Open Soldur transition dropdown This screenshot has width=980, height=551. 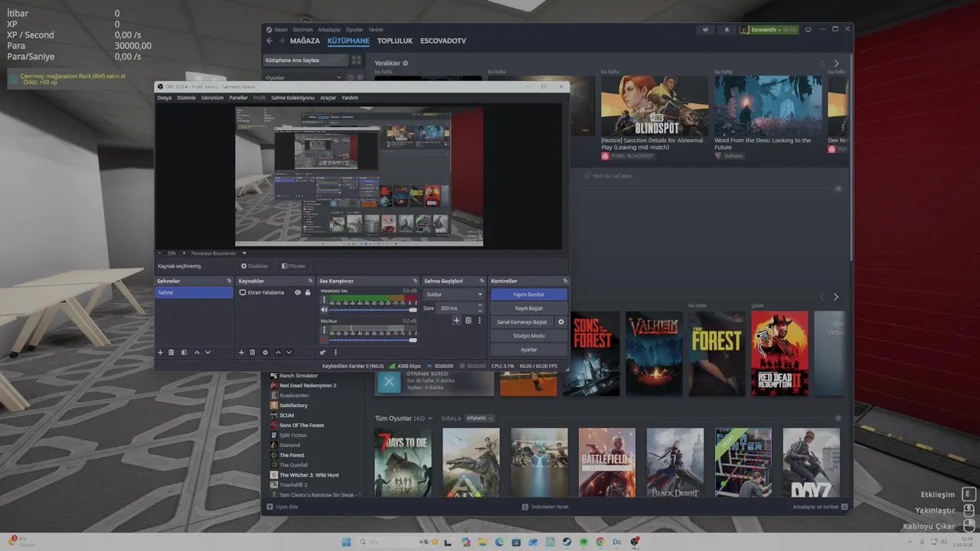[x=454, y=294]
